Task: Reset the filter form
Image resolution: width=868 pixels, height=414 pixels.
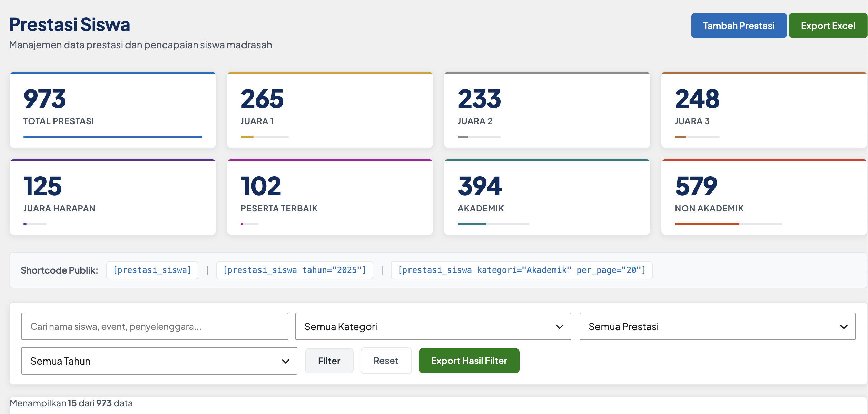Action: point(386,361)
